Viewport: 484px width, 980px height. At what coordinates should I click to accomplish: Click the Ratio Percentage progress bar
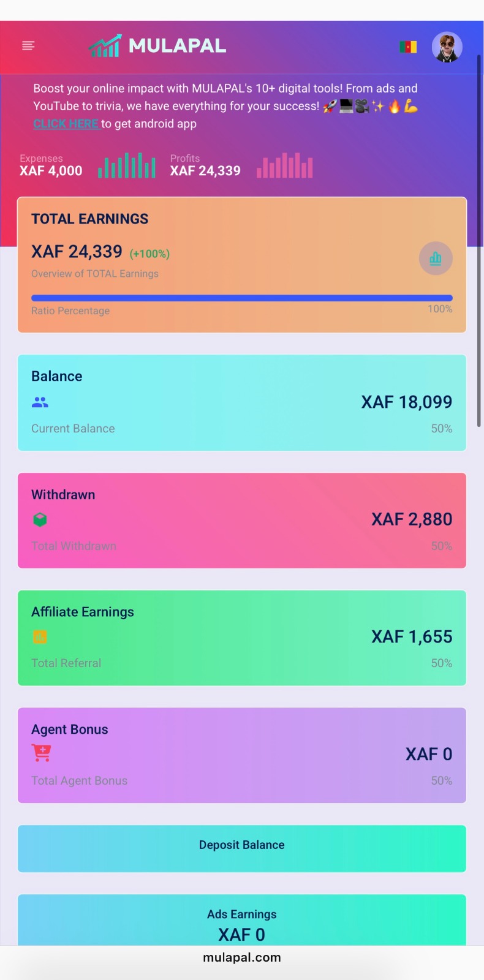coord(242,298)
